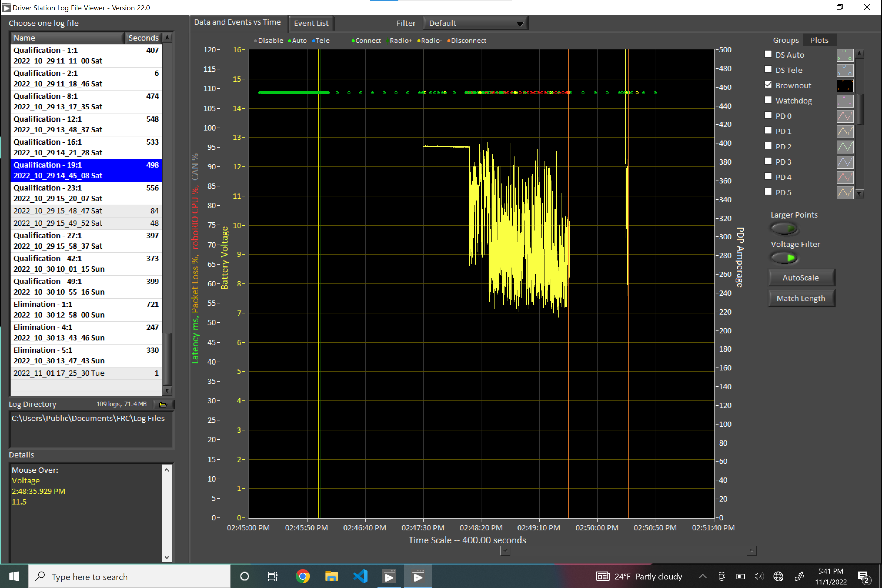The width and height of the screenshot is (882, 588).
Task: Select Qualification - 1:1 log file
Action: point(86,56)
